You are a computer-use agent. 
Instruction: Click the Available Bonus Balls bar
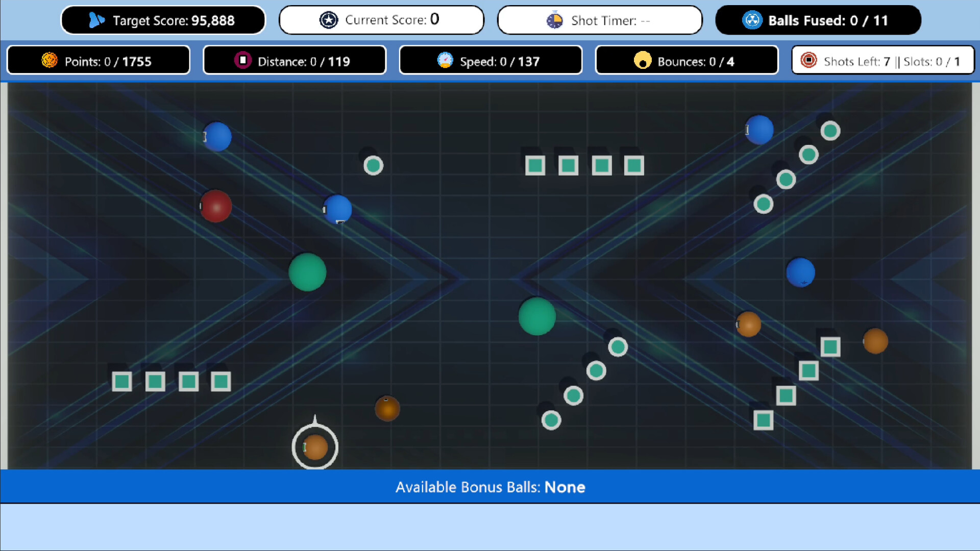[x=490, y=487]
